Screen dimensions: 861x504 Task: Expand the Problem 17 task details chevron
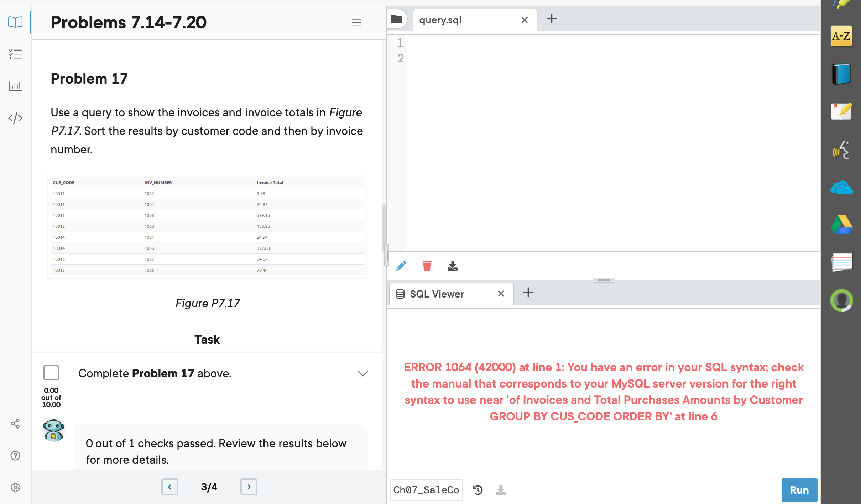[x=362, y=373]
